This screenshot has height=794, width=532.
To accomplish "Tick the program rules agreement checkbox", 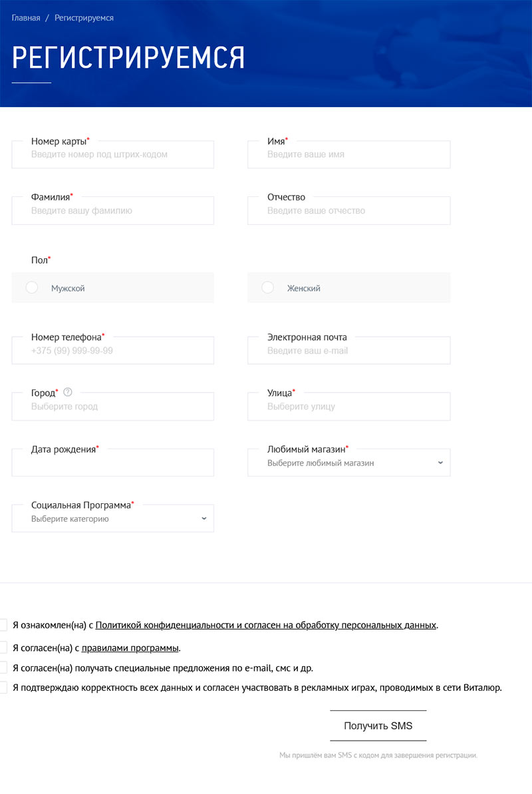I will tap(3, 648).
